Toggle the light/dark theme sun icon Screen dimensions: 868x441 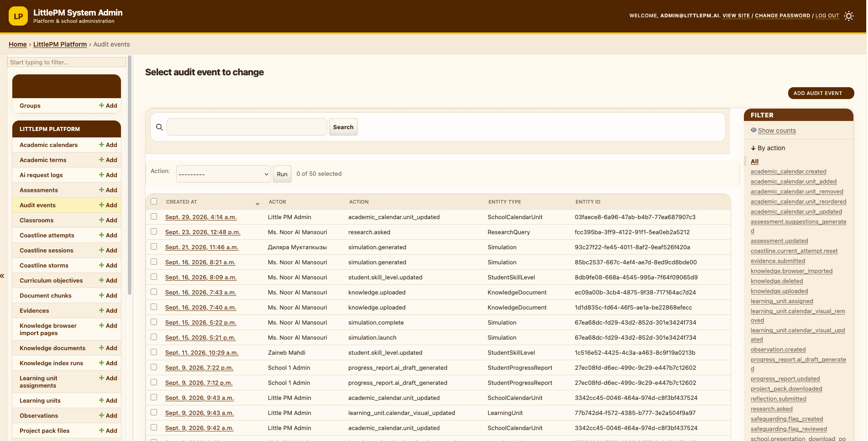pyautogui.click(x=849, y=16)
